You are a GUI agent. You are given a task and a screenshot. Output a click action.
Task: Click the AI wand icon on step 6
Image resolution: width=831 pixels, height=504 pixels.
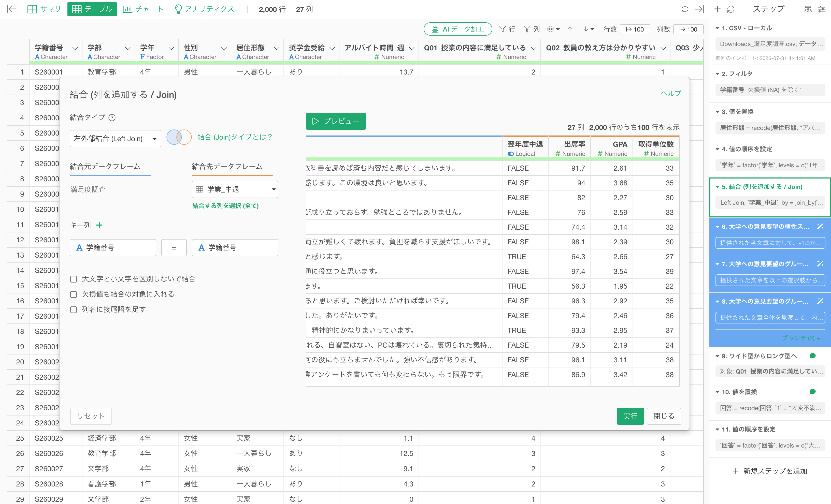point(820,226)
